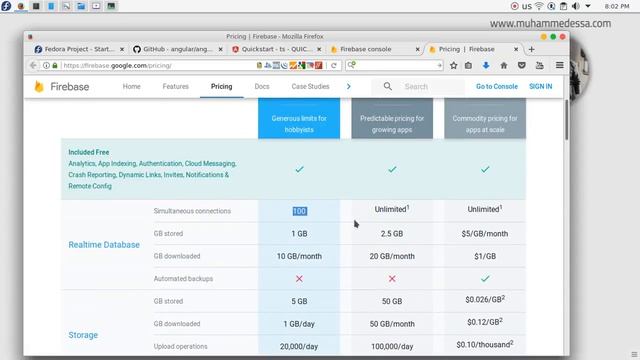Screen dimensions: 640x360
Task: Click the Firefox back arrow button
Action: coord(33,65)
